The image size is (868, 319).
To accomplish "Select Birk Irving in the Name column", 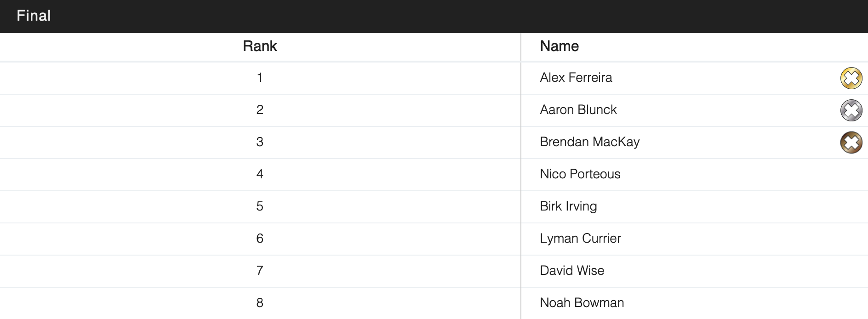I will pyautogui.click(x=568, y=206).
